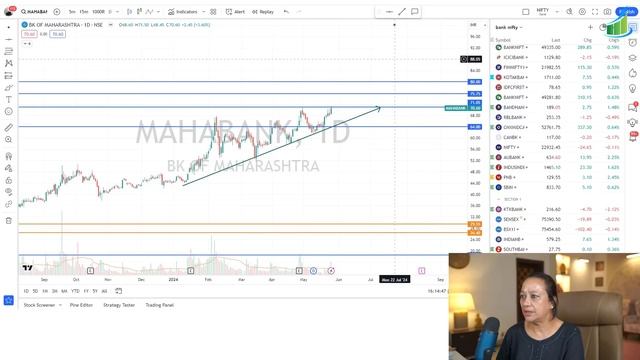640x360 pixels.
Task: Toggle stay in drawing mode
Action: (9, 168)
